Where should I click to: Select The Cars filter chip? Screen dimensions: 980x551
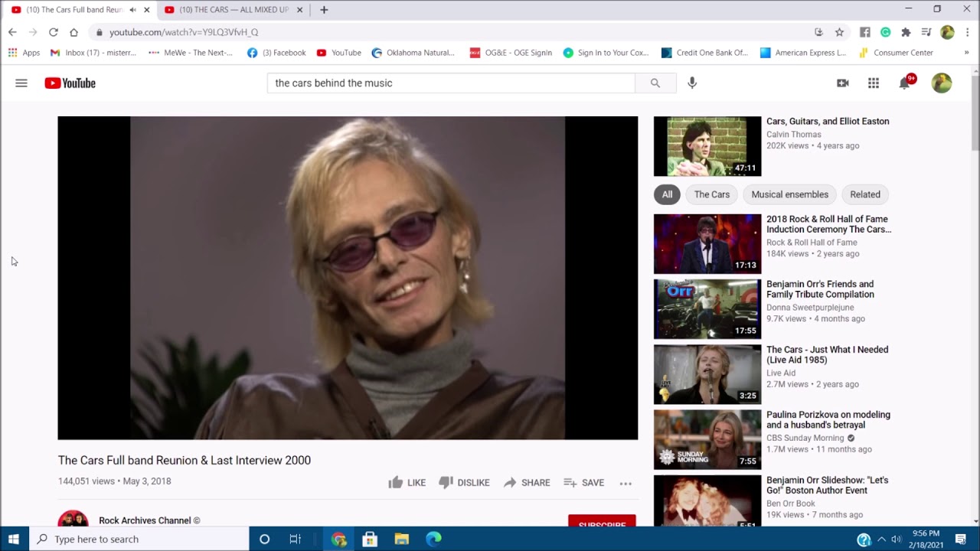click(712, 194)
